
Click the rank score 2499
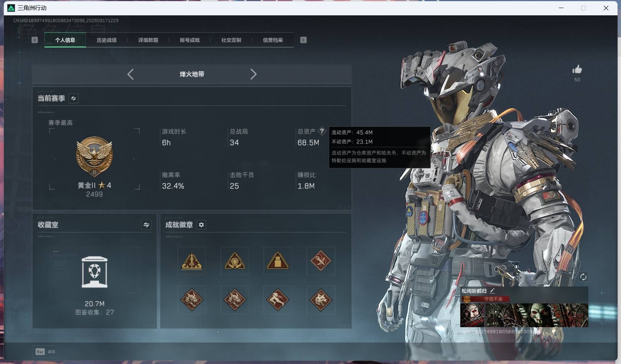coord(94,194)
